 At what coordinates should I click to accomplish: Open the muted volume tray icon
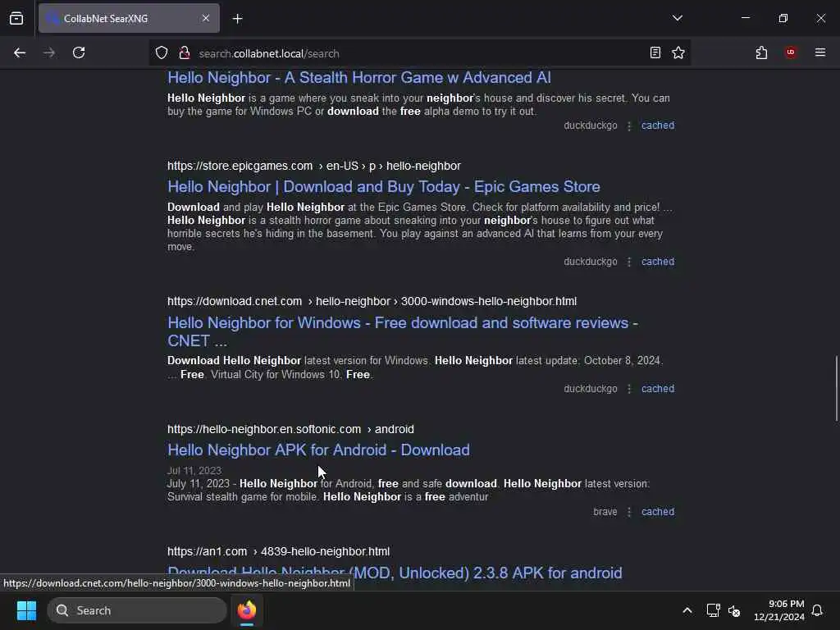coord(734,610)
